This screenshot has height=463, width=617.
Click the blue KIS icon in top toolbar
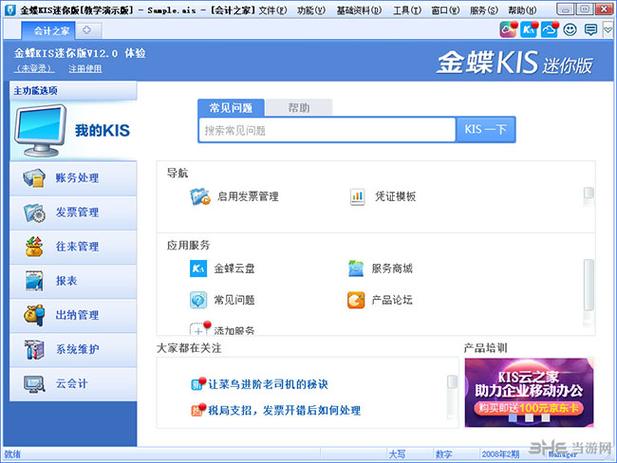click(529, 30)
